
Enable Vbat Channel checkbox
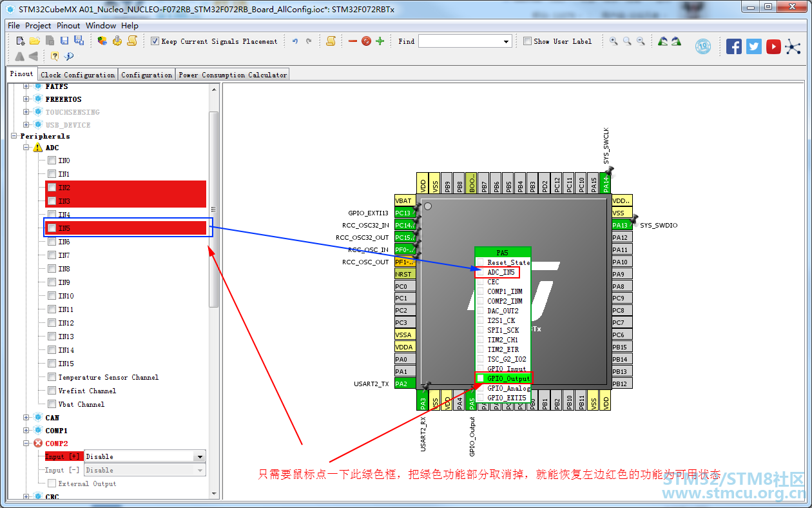52,404
